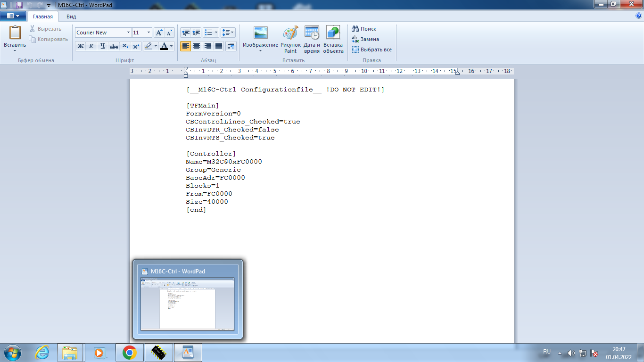Click the M16C-Ctrl WordPad taskbar preview thumbnail
The image size is (644, 362).
(x=188, y=304)
